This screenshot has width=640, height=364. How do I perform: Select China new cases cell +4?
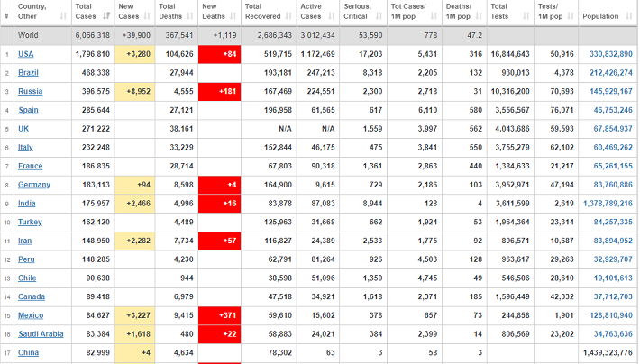click(135, 352)
